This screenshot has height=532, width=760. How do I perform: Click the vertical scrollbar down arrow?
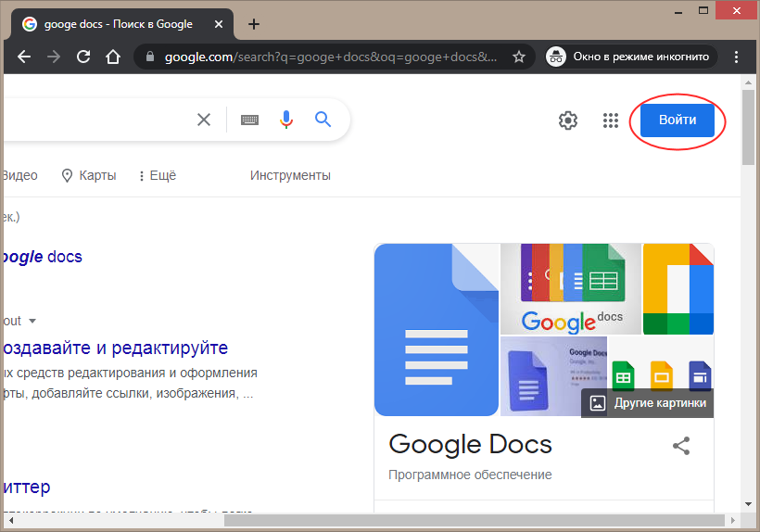[x=748, y=505]
